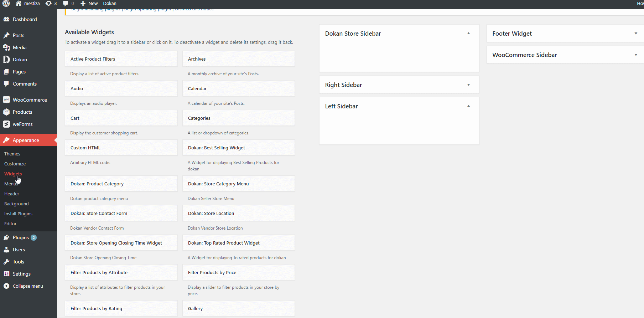Click the plus New icon in admin bar
644x318 pixels.
[83, 3]
